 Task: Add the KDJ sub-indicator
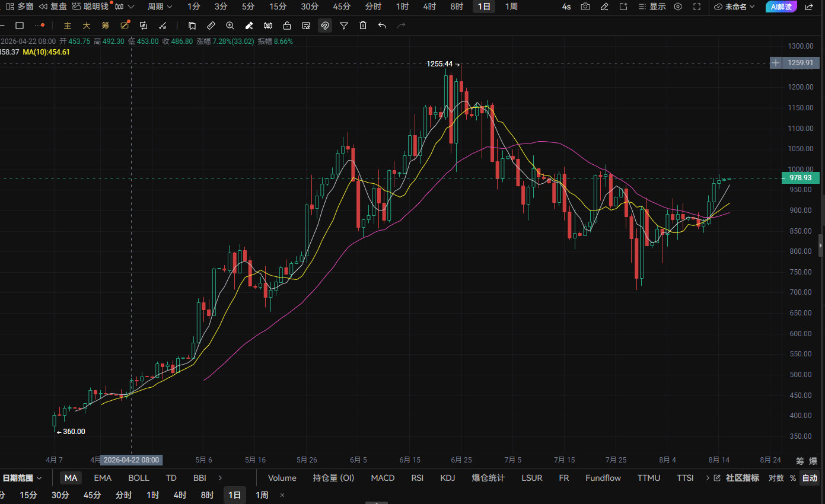(448, 478)
